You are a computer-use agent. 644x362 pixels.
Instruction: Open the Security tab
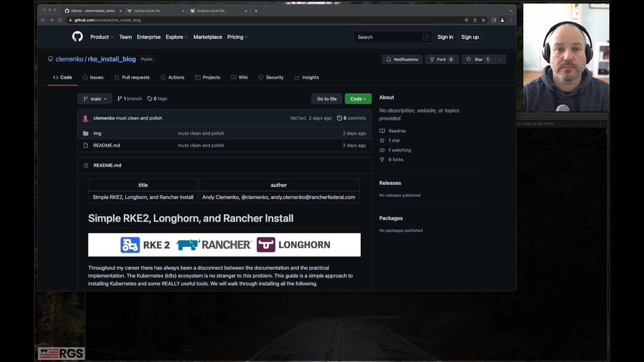(x=271, y=77)
